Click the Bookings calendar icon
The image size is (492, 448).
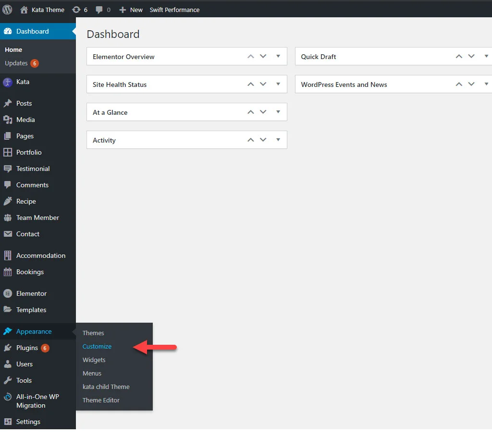coord(8,272)
